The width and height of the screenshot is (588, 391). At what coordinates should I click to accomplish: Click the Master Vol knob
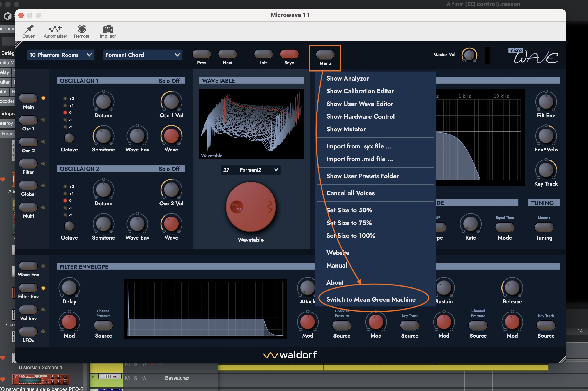click(469, 55)
